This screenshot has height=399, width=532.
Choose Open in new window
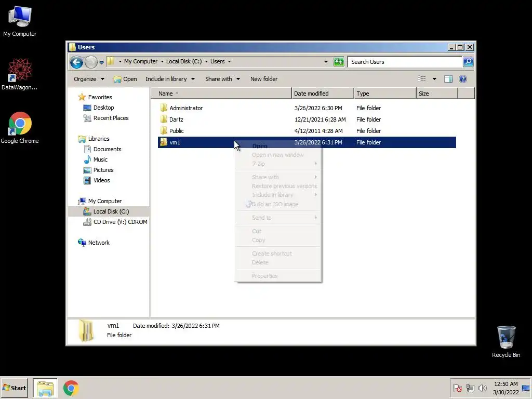tap(277, 155)
